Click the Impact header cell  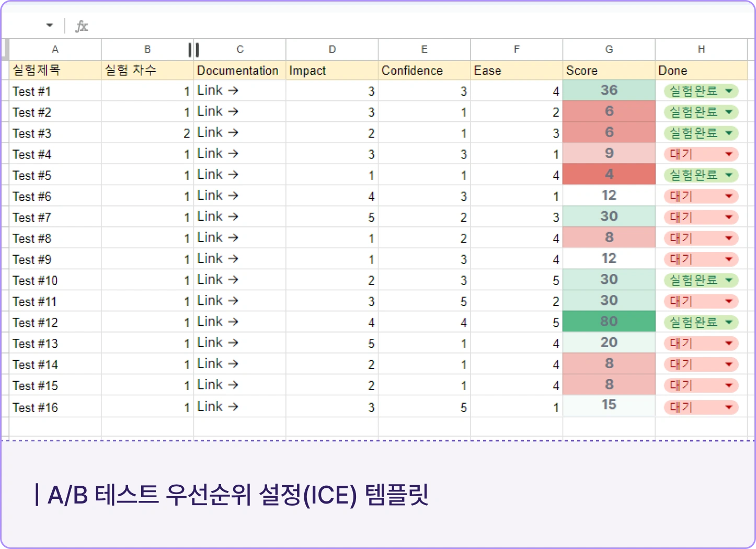tap(332, 71)
